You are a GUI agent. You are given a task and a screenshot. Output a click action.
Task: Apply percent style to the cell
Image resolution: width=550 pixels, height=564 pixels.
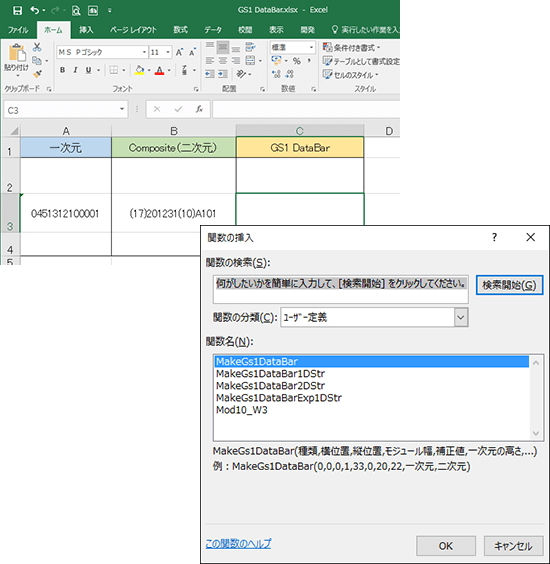297,61
